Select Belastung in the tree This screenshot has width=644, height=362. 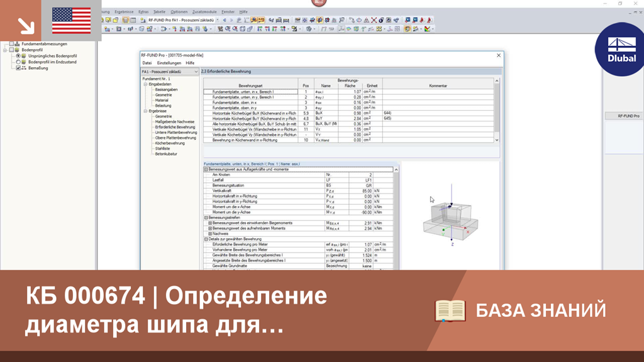(163, 106)
